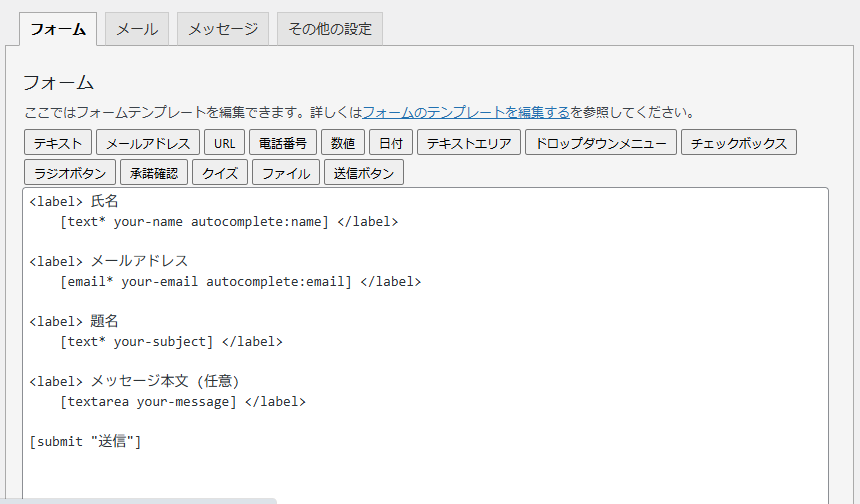Click the ドロップダウンメニュー tag button
The image size is (860, 504).
point(601,143)
